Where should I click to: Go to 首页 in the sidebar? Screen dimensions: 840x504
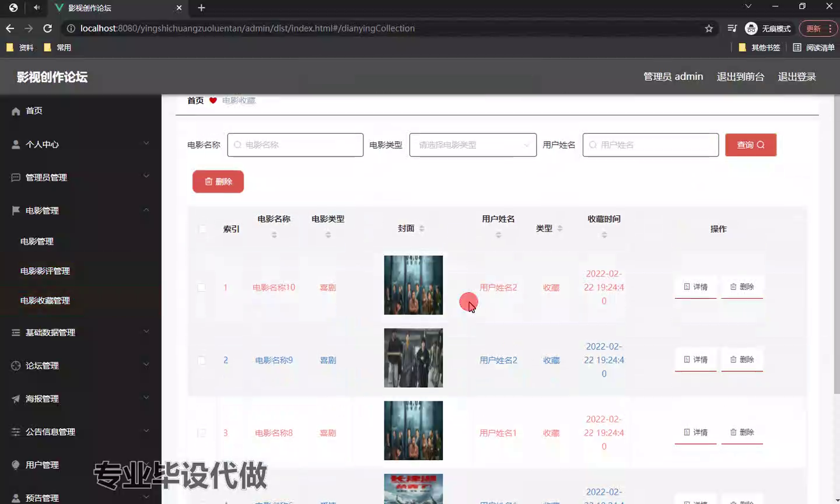[x=34, y=111]
